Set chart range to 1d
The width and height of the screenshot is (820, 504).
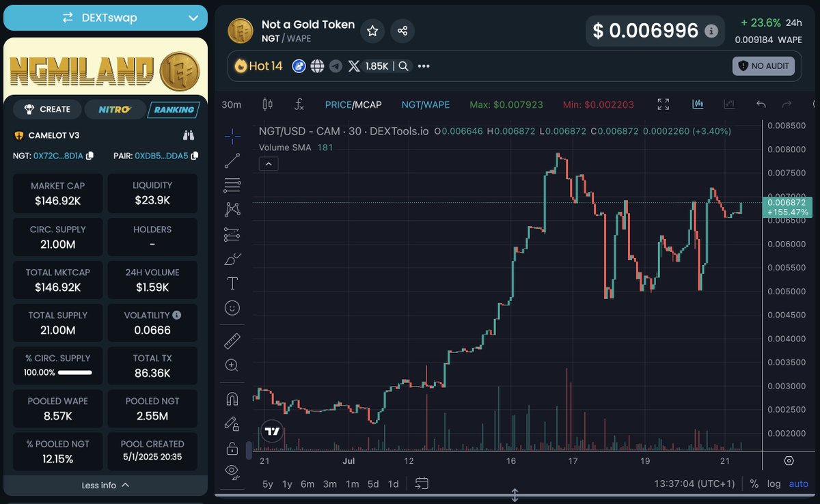[393, 484]
